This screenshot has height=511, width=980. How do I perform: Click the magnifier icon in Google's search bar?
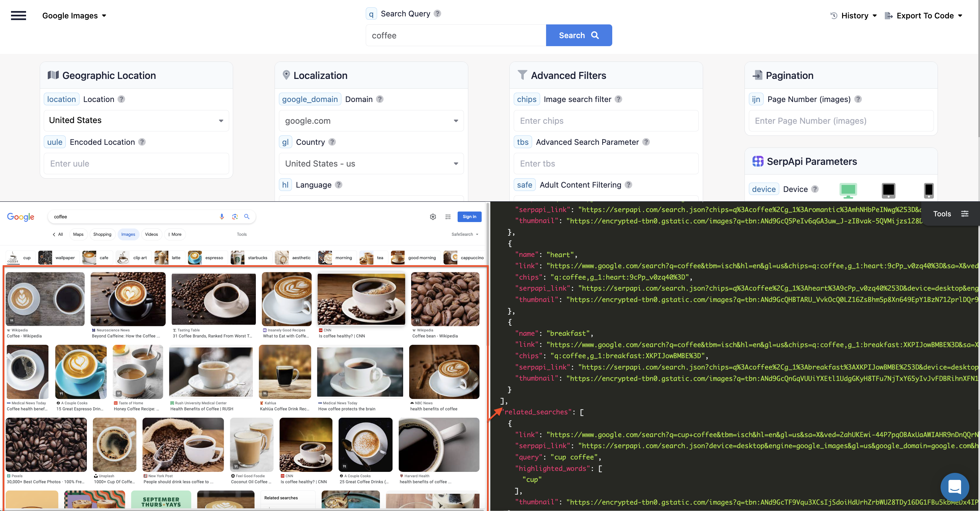coord(247,216)
